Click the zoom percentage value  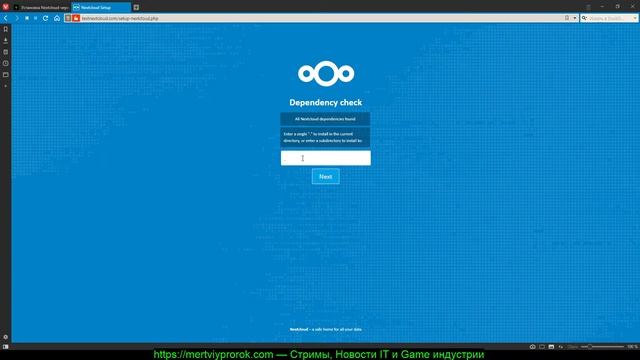[632, 347]
